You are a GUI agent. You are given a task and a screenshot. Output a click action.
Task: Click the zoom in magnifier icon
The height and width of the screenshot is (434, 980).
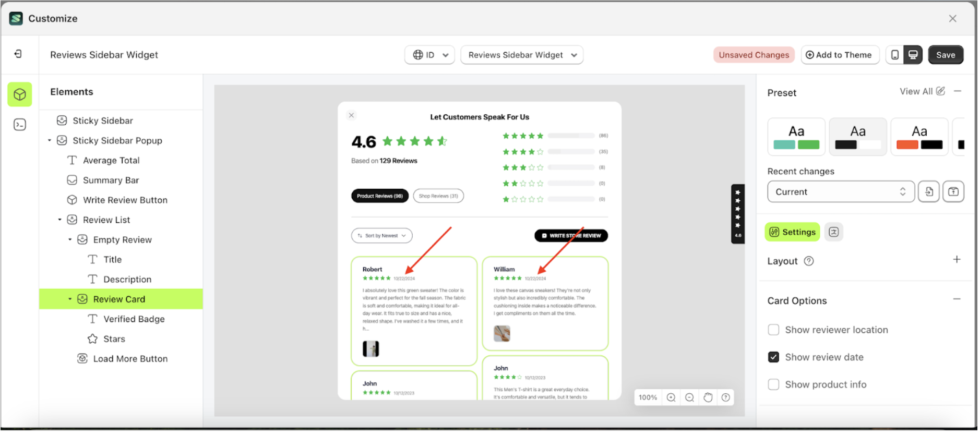(671, 397)
